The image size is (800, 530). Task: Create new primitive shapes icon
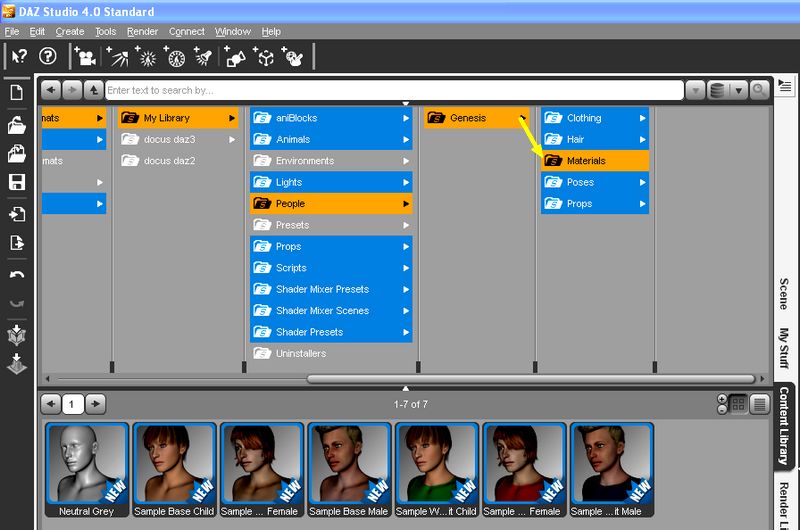(235, 57)
